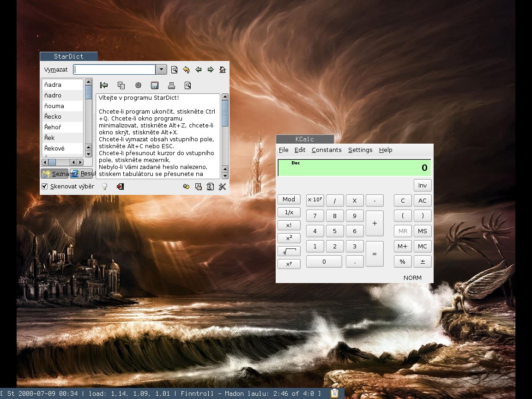Copy the definition with the copy icon
The width and height of the screenshot is (532, 399).
coord(121,85)
